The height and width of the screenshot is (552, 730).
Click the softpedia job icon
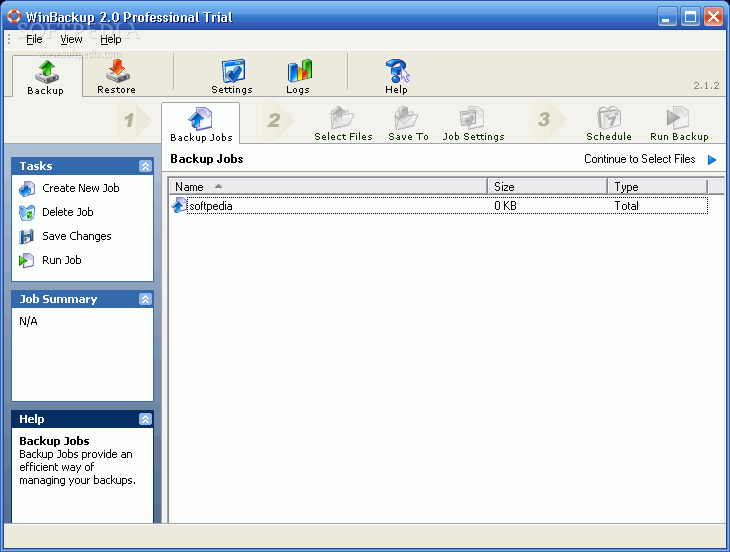(179, 205)
